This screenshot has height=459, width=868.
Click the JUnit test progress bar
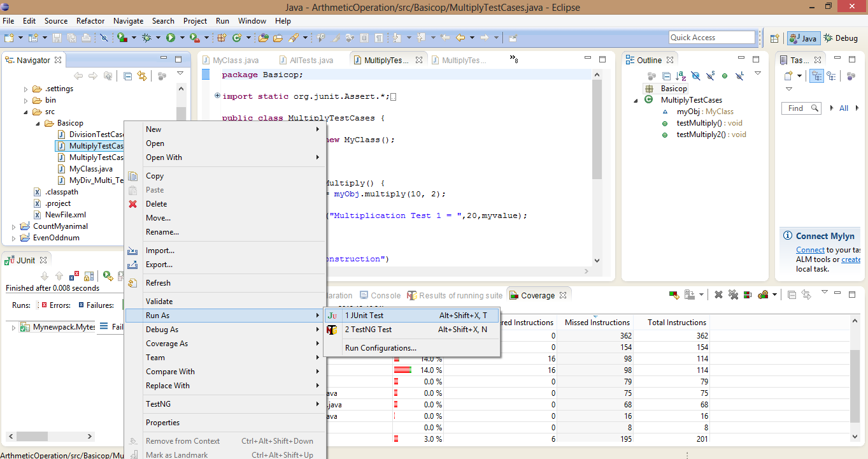(x=122, y=305)
